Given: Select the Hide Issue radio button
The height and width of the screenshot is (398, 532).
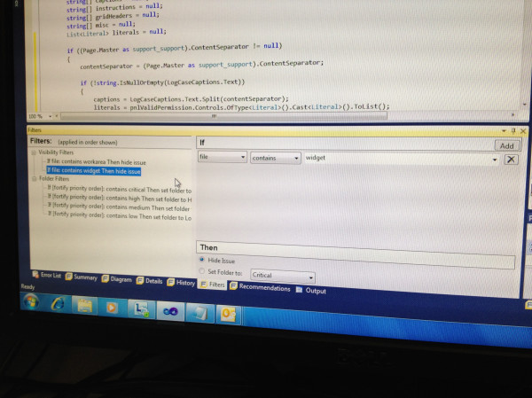Looking at the screenshot, I should click(x=201, y=260).
